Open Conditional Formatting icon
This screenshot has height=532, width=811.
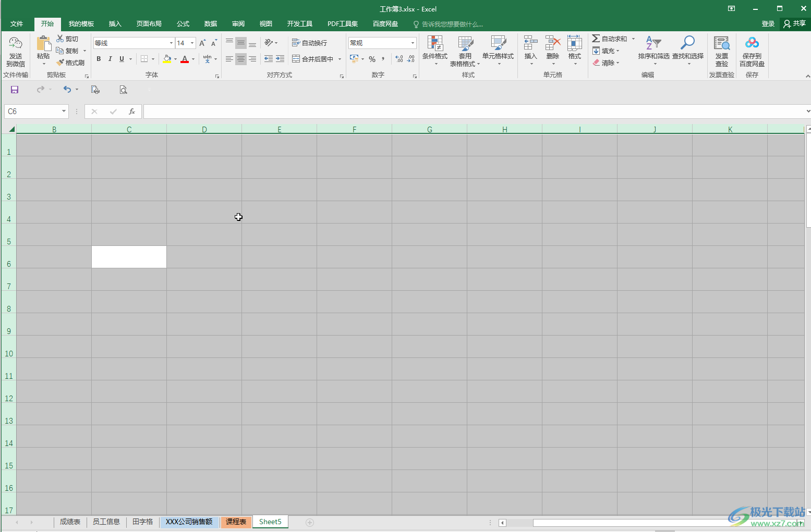[434, 43]
